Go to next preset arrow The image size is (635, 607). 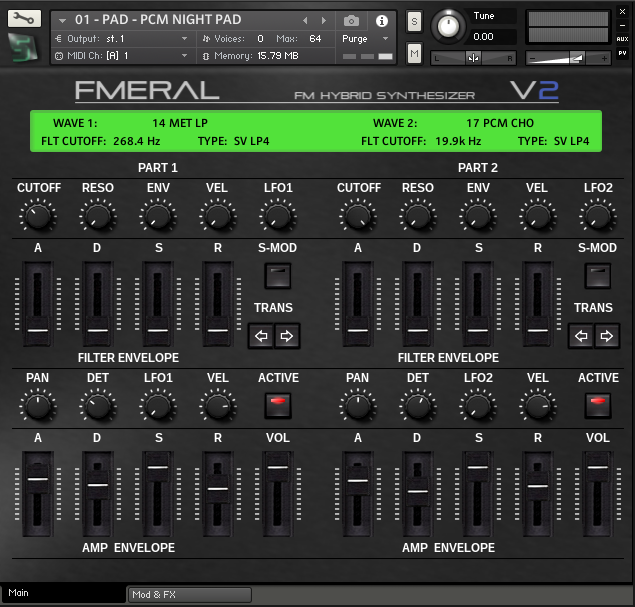click(x=324, y=20)
